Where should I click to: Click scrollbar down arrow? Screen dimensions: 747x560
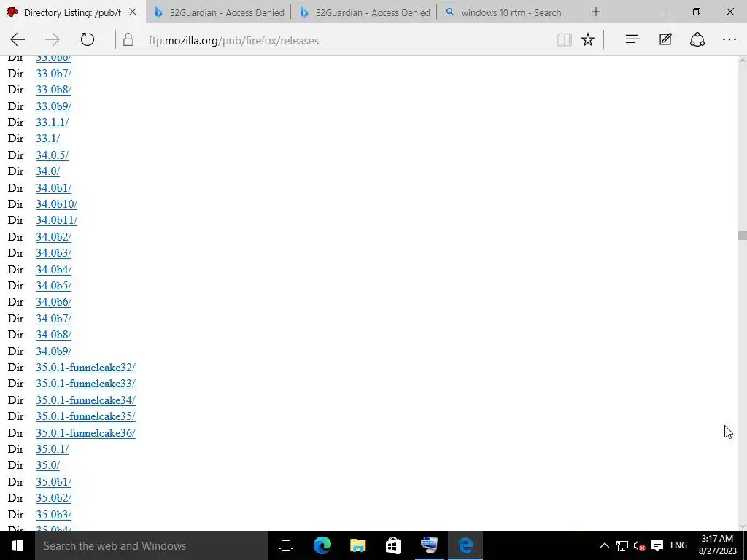(x=742, y=526)
